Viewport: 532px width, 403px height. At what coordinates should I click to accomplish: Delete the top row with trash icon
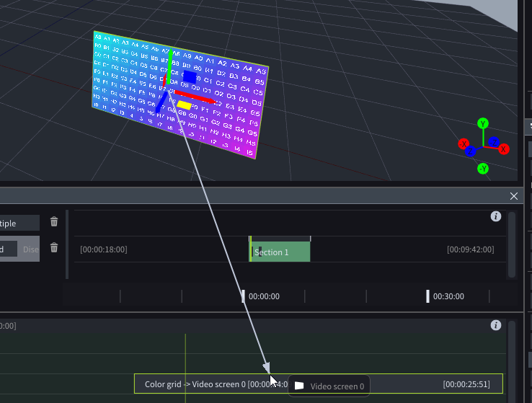(54, 222)
